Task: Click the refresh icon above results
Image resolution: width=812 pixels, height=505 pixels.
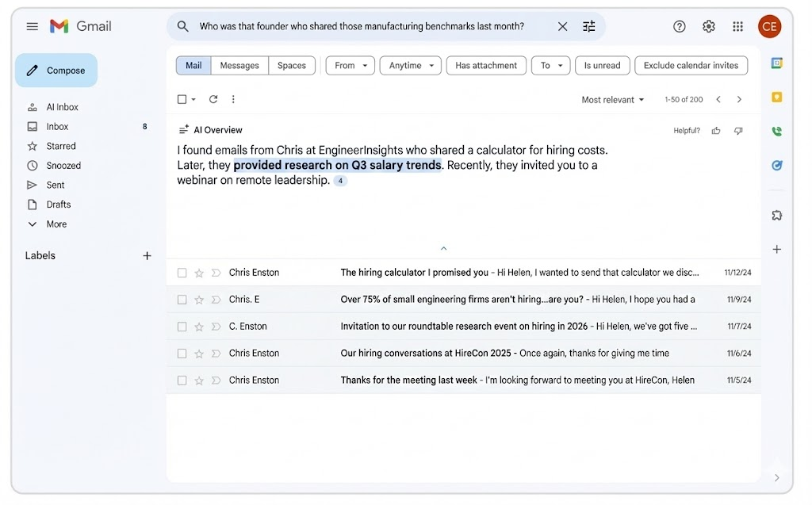Action: (x=213, y=99)
